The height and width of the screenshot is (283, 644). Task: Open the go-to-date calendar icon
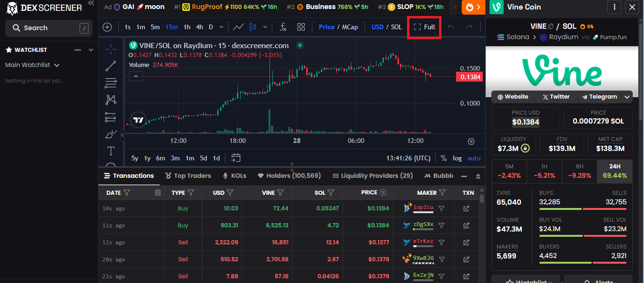pos(236,158)
